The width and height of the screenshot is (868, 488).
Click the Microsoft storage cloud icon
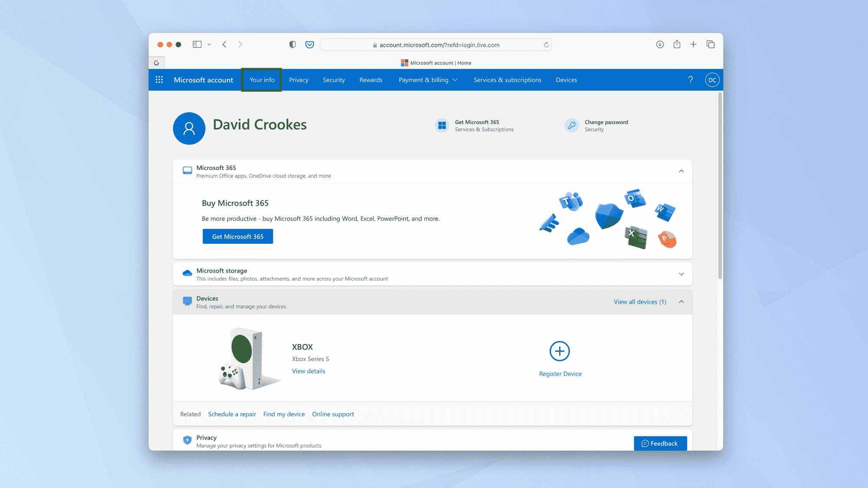click(x=187, y=273)
